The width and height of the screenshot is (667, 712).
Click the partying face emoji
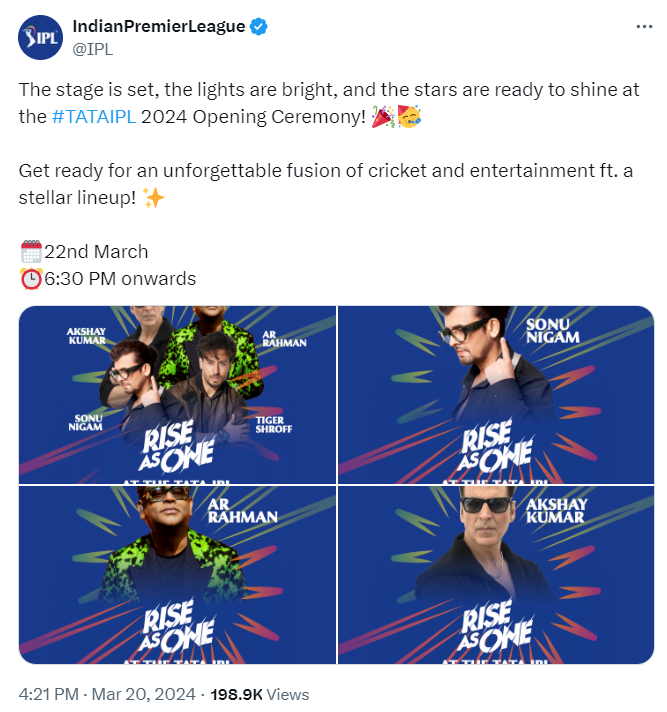click(409, 117)
